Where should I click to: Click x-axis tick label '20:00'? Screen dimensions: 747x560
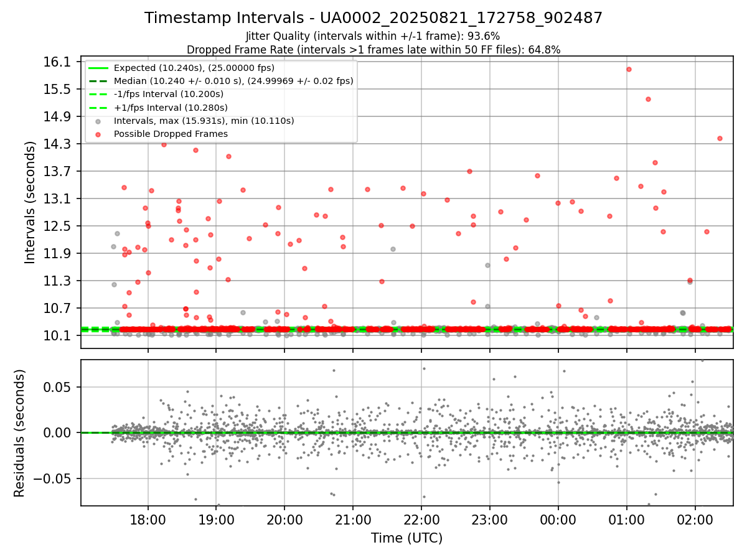point(284,520)
